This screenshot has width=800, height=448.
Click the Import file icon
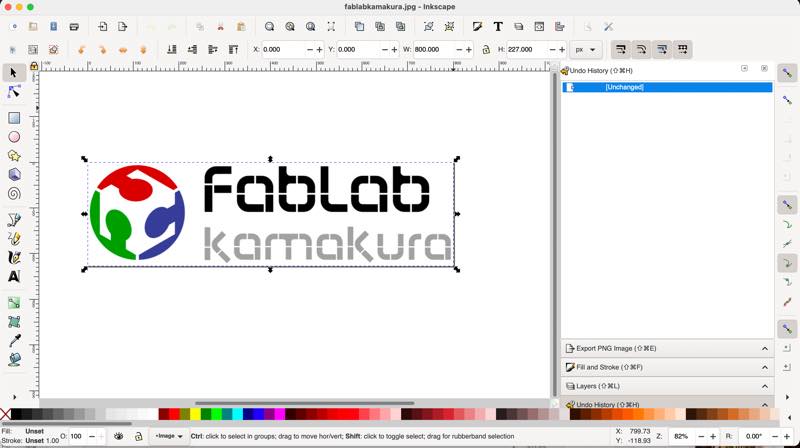click(x=103, y=27)
